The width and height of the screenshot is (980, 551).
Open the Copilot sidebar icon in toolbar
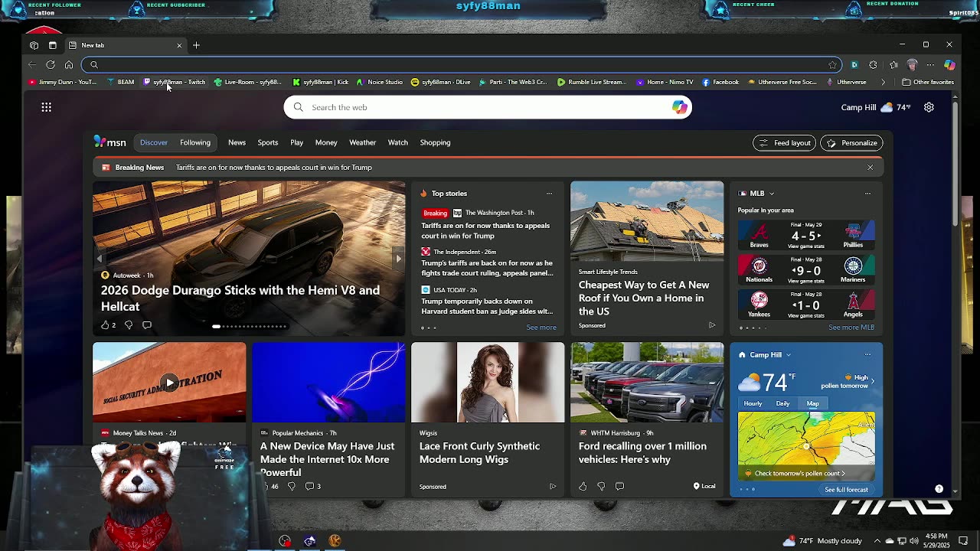pyautogui.click(x=949, y=65)
